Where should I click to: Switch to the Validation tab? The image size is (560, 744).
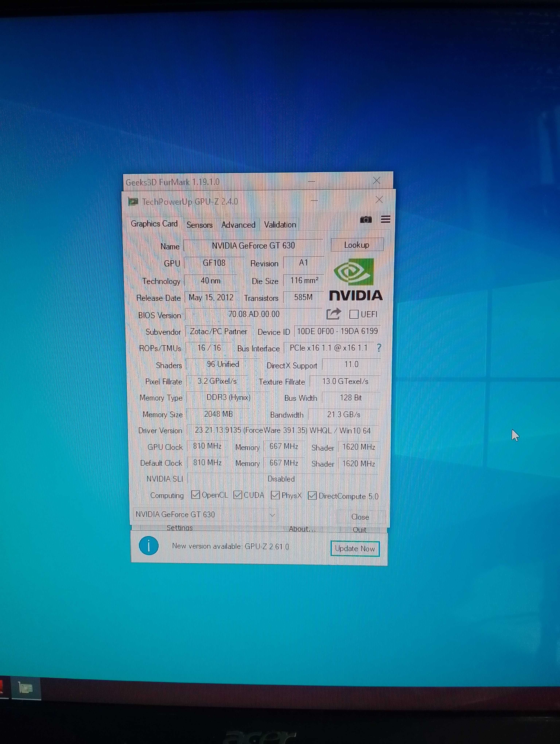tap(280, 225)
